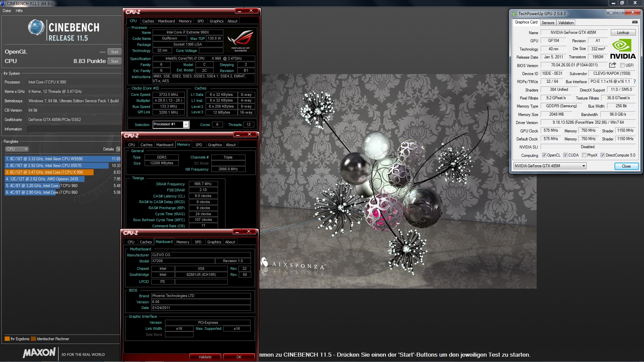Toggle the PhysX checkbox

584,155
